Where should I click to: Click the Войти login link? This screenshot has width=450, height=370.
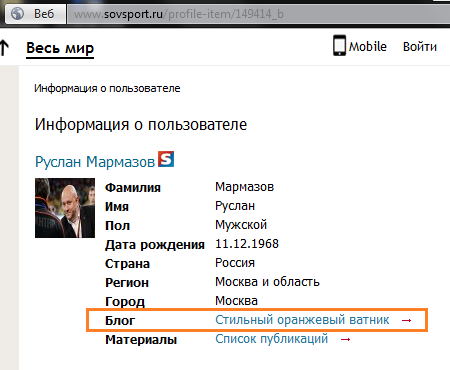coord(420,47)
